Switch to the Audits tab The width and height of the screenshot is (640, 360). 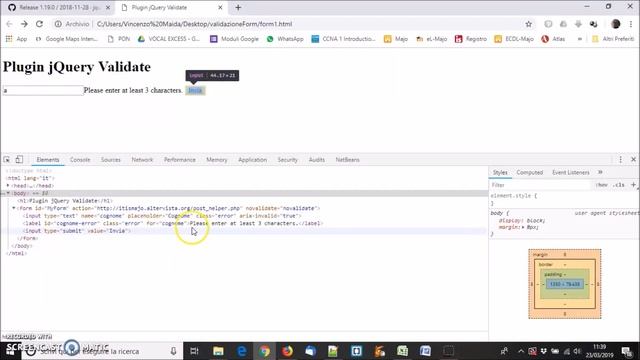tap(317, 160)
